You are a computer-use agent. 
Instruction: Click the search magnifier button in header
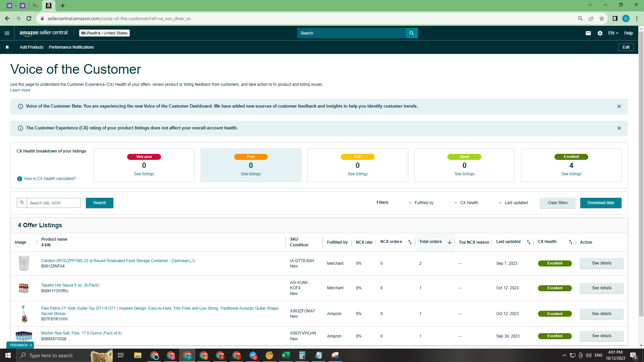412,33
